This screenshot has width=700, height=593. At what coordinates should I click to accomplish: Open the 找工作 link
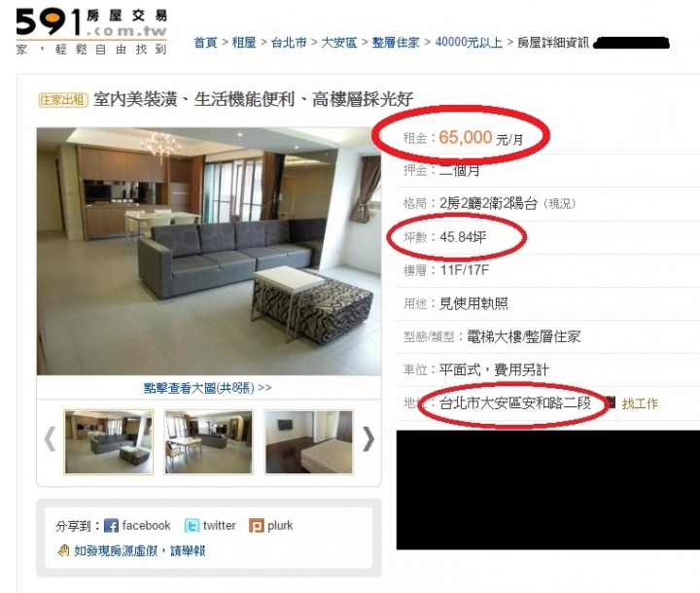pos(640,403)
